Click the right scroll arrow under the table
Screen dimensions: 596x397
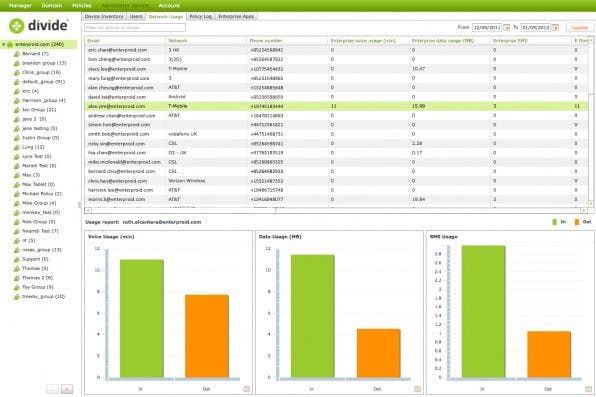pos(584,210)
